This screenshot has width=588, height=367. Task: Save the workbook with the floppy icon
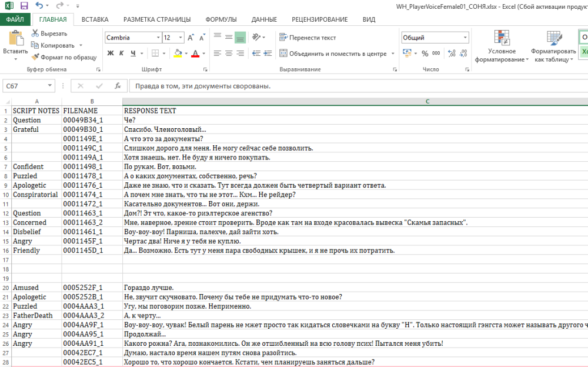[24, 6]
